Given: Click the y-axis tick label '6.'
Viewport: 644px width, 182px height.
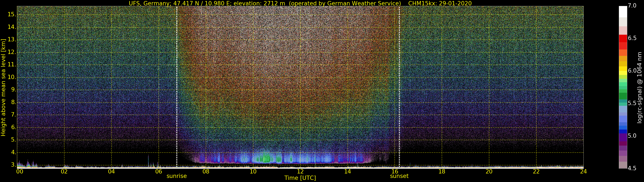Looking at the screenshot, I should click(14, 127).
